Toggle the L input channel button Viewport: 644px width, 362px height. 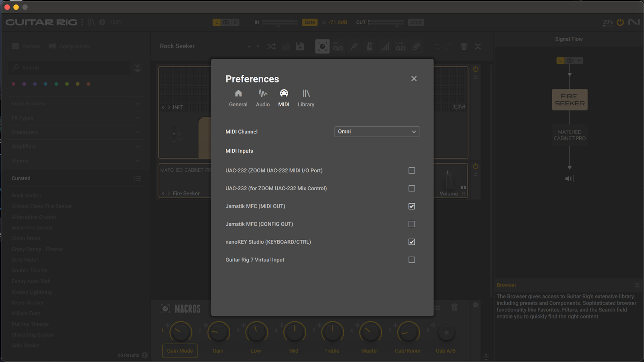tap(217, 23)
